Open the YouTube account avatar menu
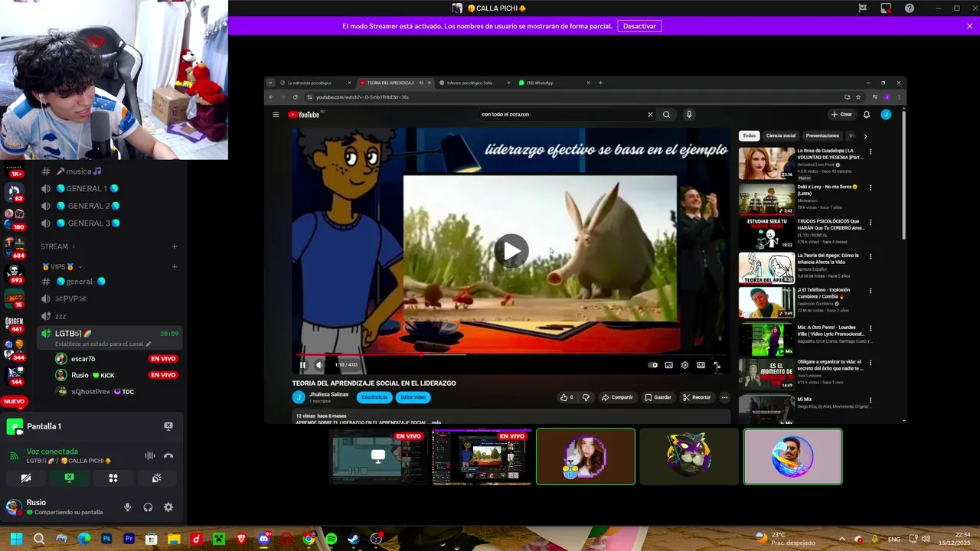The width and height of the screenshot is (980, 551). click(886, 115)
